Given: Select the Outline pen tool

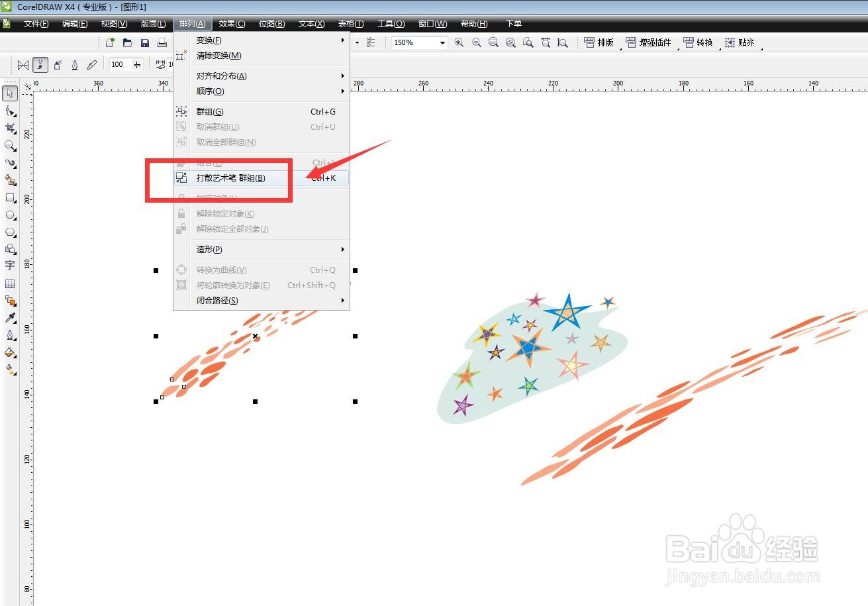Looking at the screenshot, I should tap(10, 335).
